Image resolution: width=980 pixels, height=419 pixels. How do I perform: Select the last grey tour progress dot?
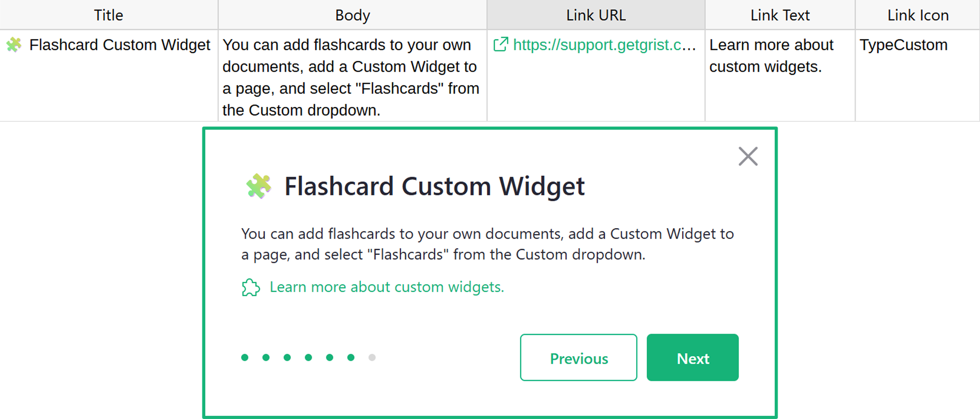click(x=372, y=357)
